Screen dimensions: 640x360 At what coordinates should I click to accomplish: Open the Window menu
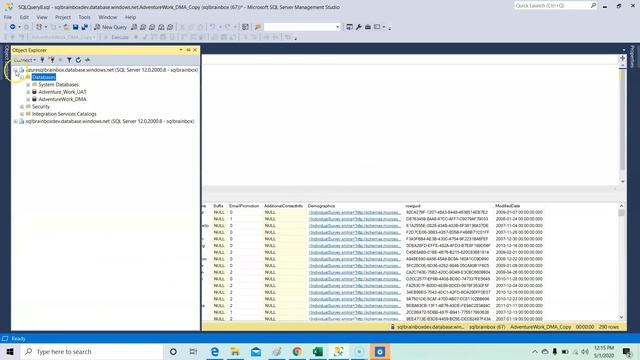tap(108, 17)
